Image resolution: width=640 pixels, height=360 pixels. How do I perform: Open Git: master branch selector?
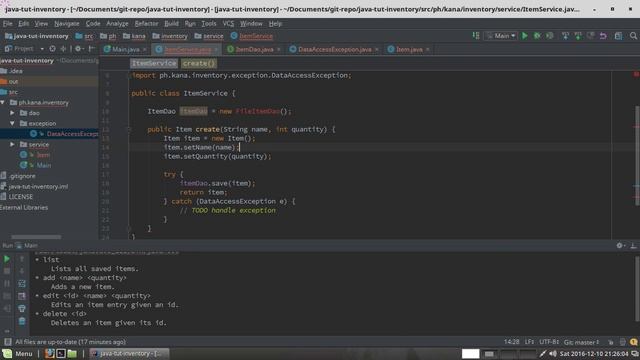[582, 342]
